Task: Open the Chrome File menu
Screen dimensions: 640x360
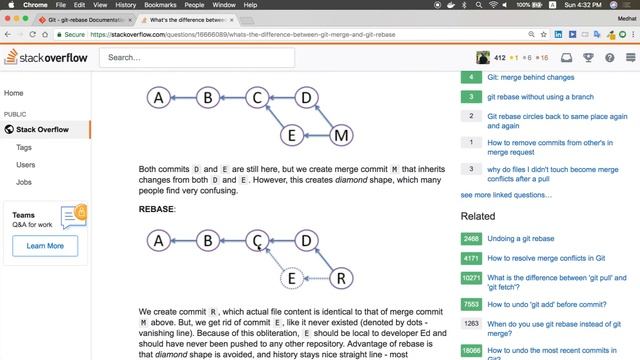Action: click(60, 5)
